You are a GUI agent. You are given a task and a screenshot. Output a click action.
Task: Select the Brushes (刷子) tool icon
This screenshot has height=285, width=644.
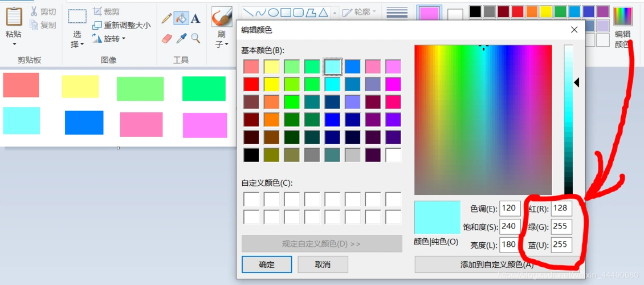click(222, 17)
